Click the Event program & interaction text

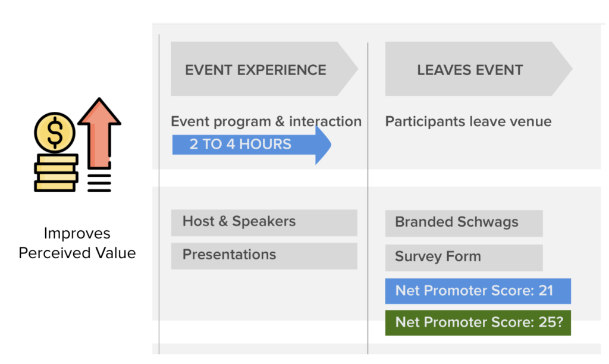[x=266, y=121]
